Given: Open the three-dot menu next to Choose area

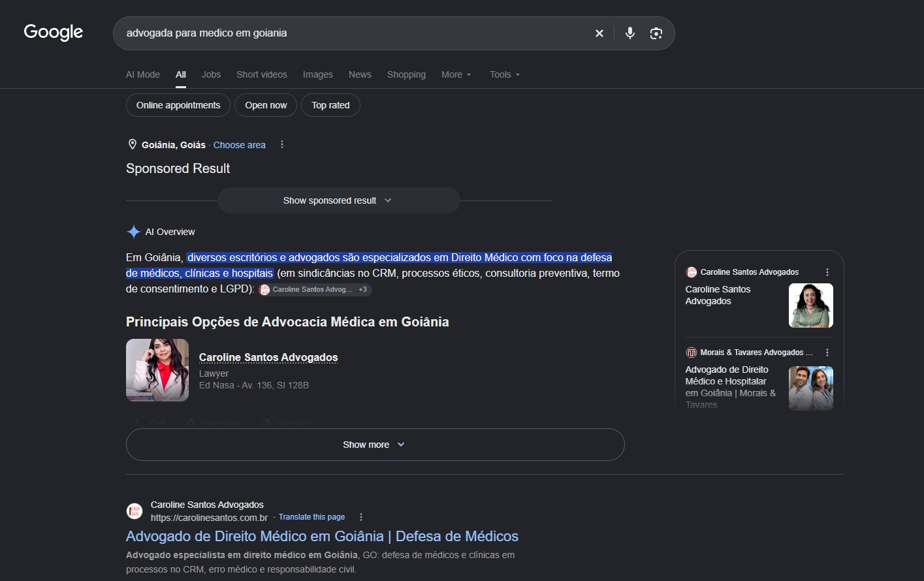Looking at the screenshot, I should point(282,144).
